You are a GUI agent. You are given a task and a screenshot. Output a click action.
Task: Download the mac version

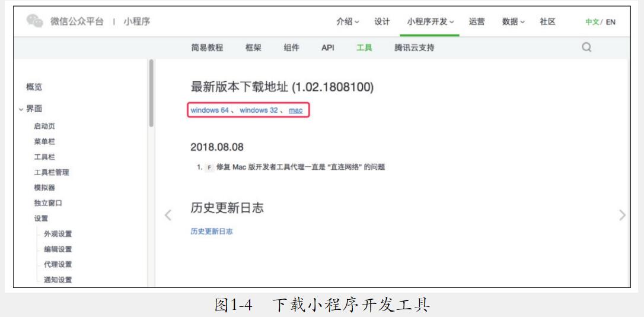(295, 110)
